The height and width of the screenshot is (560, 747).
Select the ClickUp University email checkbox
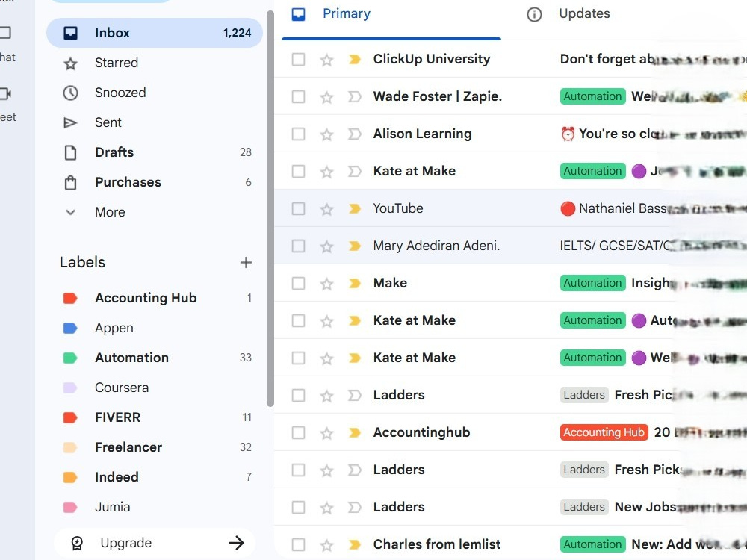(x=298, y=60)
